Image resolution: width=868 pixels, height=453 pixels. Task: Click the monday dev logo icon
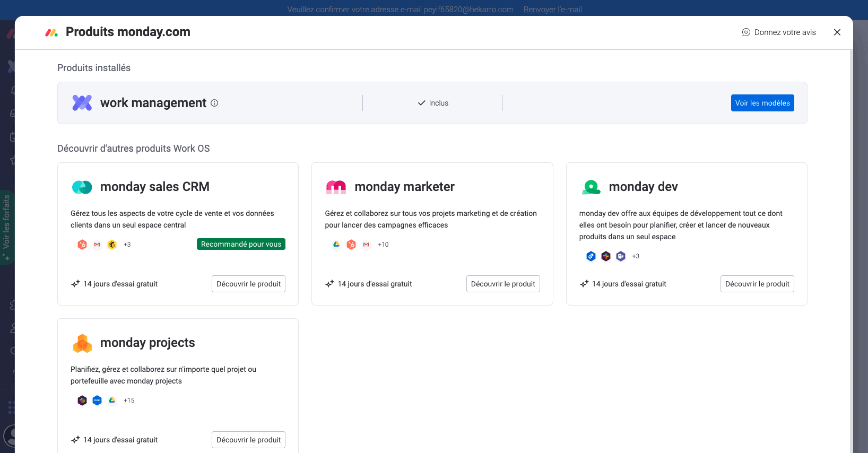(x=591, y=187)
